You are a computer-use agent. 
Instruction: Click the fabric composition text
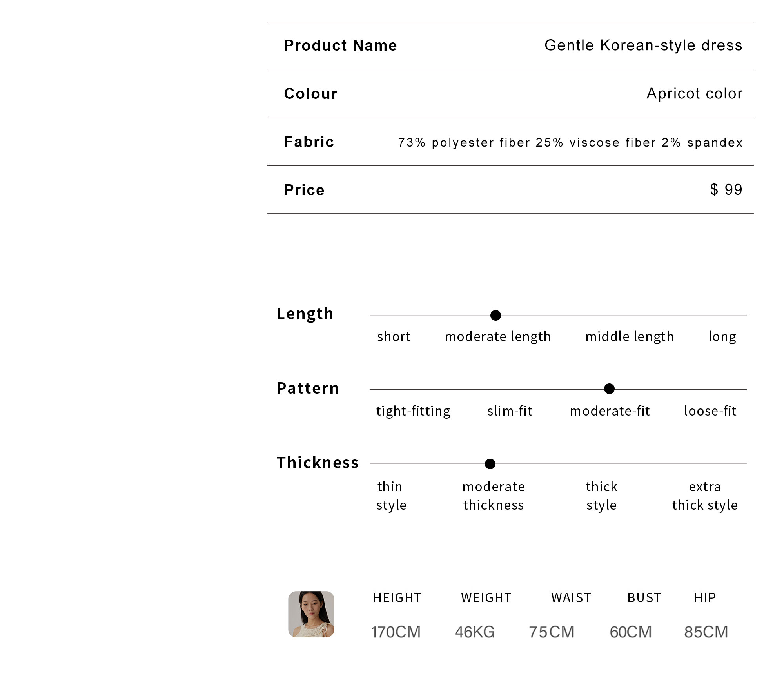pos(570,143)
